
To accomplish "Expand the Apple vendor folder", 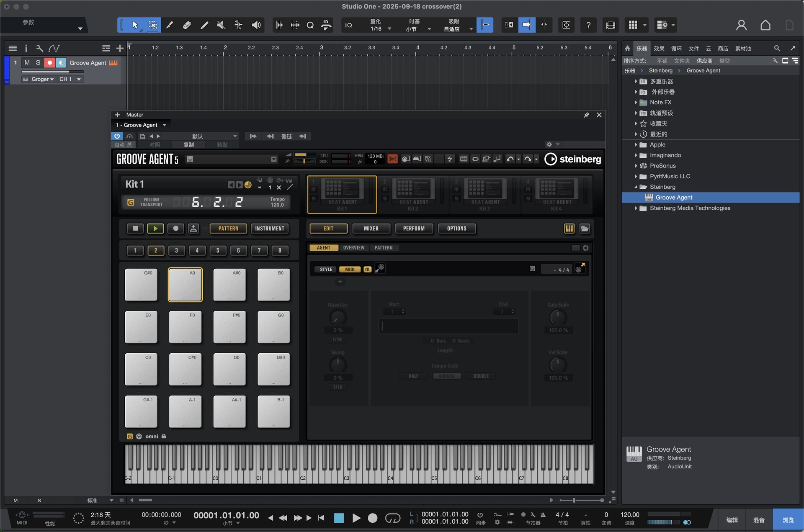I will tap(636, 145).
